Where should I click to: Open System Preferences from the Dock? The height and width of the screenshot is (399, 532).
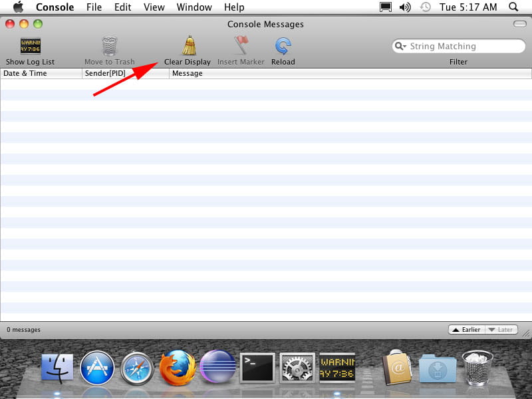(297, 368)
